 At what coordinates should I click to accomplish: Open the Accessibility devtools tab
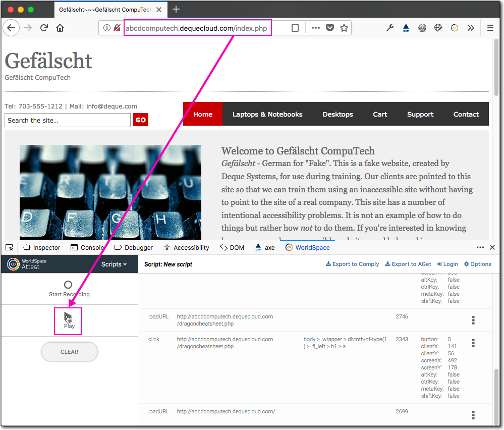187,247
